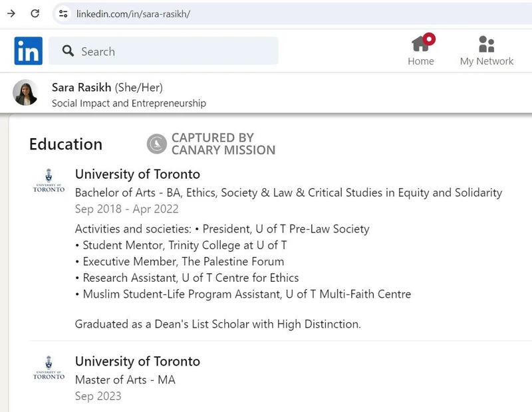Click the (She/Her) pronouns text
Image resolution: width=532 pixels, height=412 pixels.
coord(139,88)
